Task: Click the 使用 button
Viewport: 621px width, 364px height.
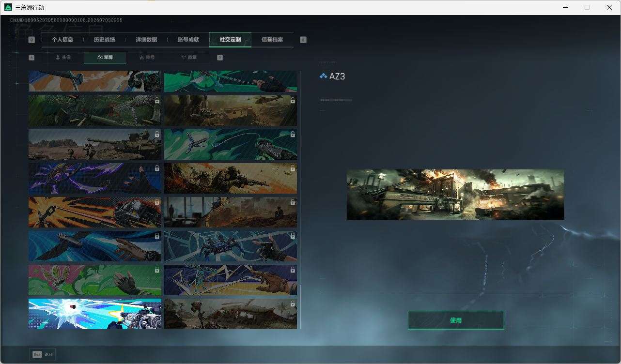Action: 456,320
